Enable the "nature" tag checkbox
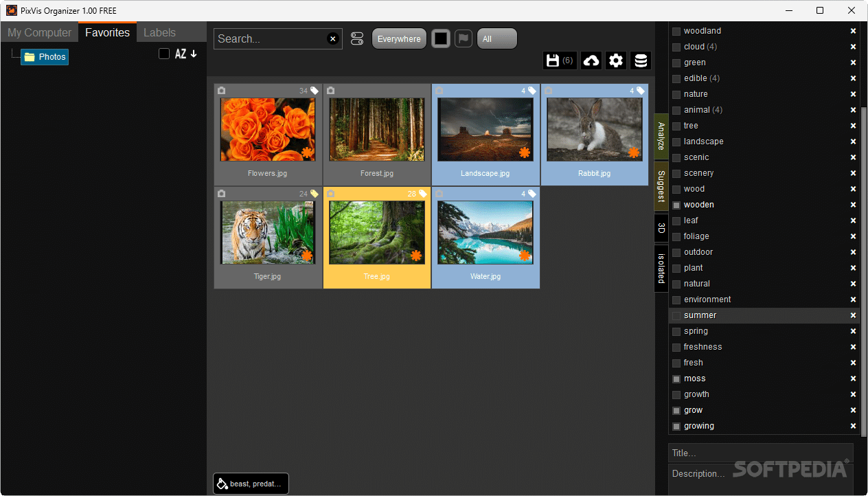This screenshot has width=868, height=496. pos(676,94)
